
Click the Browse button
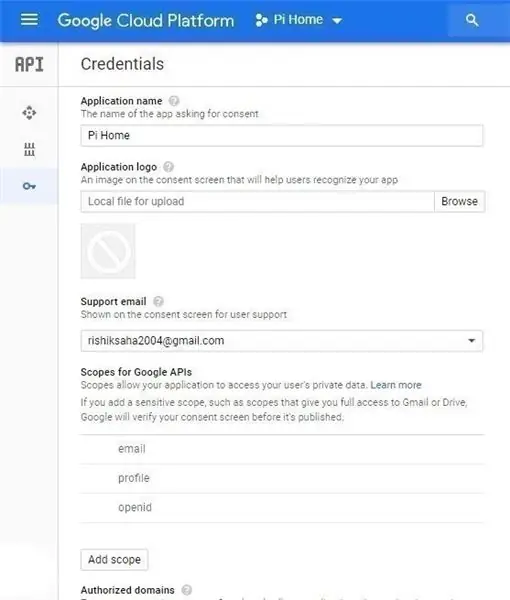[x=459, y=202]
